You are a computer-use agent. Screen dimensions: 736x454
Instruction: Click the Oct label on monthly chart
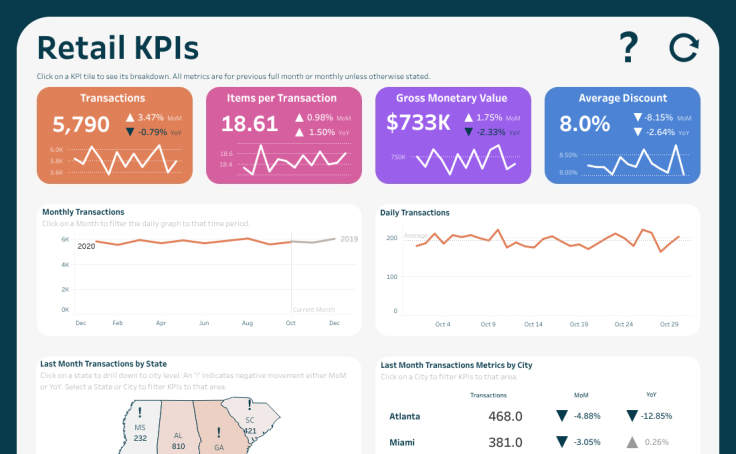[291, 323]
